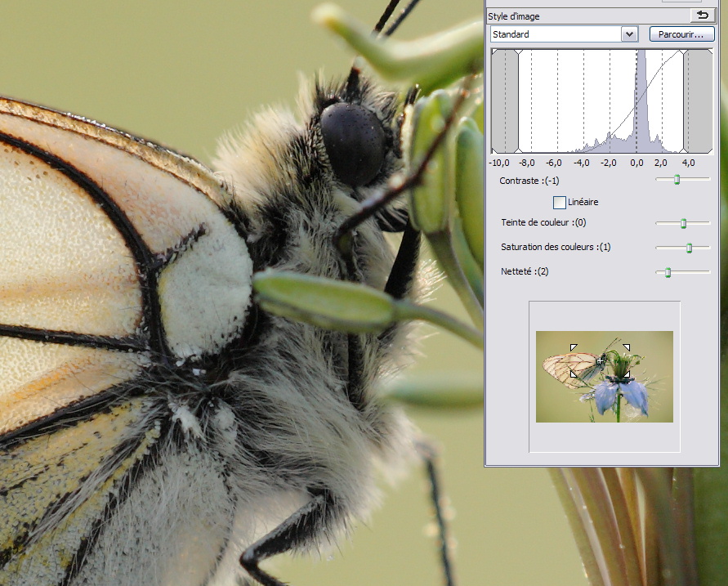Click the Parcourir... button
Viewport: 728px width, 586px height.
click(x=681, y=34)
